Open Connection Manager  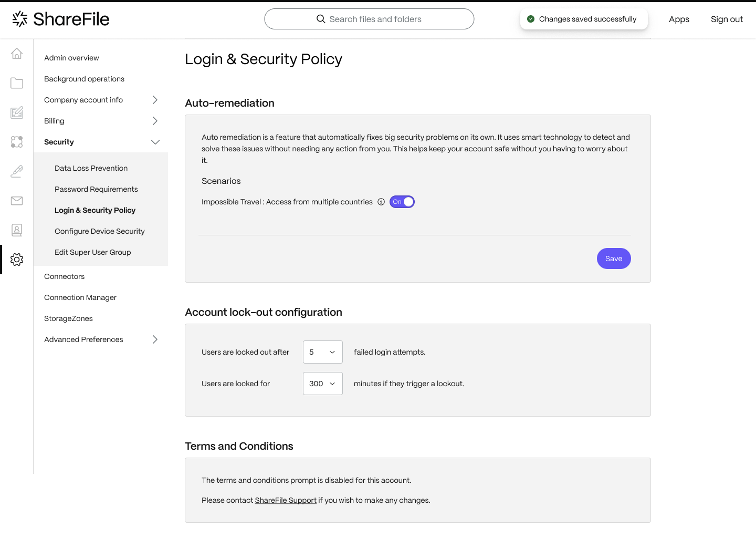pyautogui.click(x=80, y=297)
